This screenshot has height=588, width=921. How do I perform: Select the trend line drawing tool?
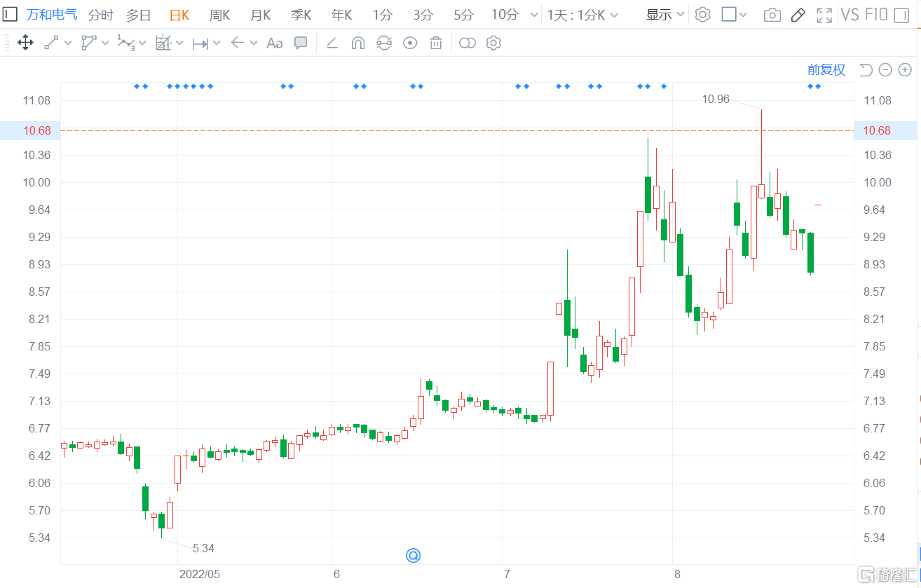click(51, 43)
